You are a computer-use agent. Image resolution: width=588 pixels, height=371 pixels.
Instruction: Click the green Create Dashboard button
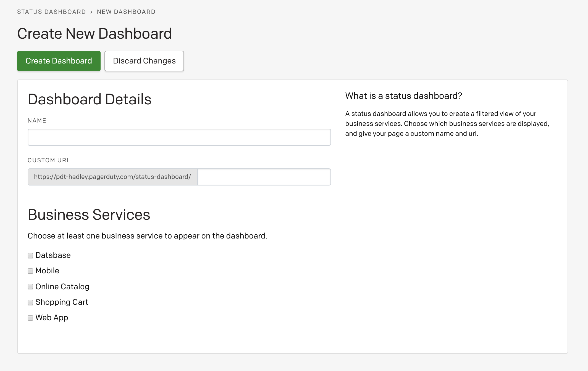(59, 61)
